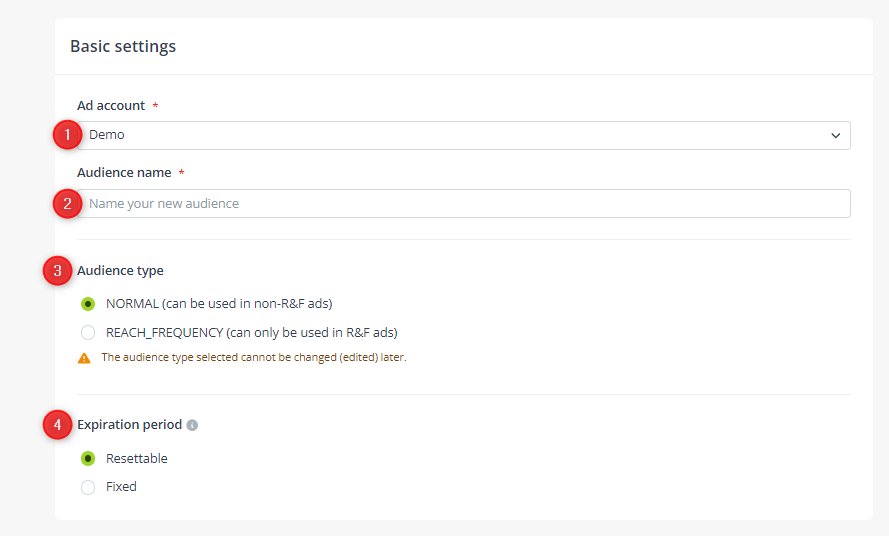Click the Audience name field label

pos(124,172)
